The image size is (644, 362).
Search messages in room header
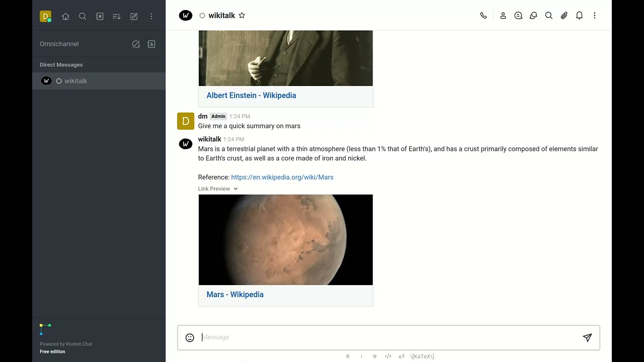[549, 16]
